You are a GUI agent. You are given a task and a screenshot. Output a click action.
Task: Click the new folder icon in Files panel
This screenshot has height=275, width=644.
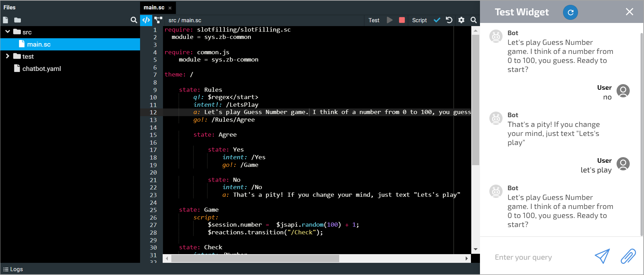pos(18,20)
